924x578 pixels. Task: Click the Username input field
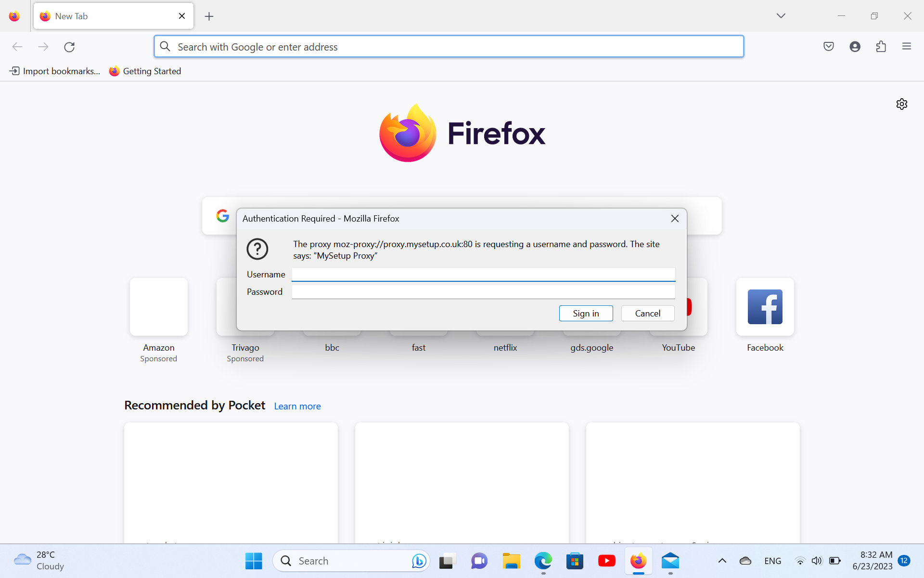pyautogui.click(x=483, y=275)
